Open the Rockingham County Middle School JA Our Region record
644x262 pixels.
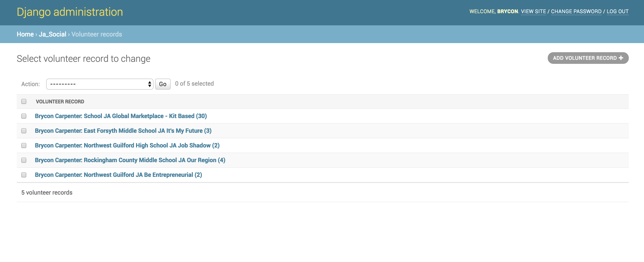[130, 160]
